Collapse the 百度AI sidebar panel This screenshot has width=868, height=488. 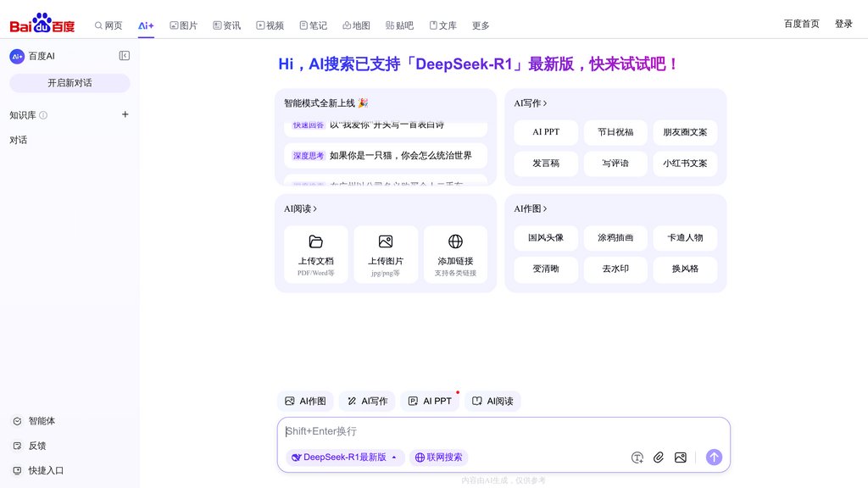click(124, 55)
